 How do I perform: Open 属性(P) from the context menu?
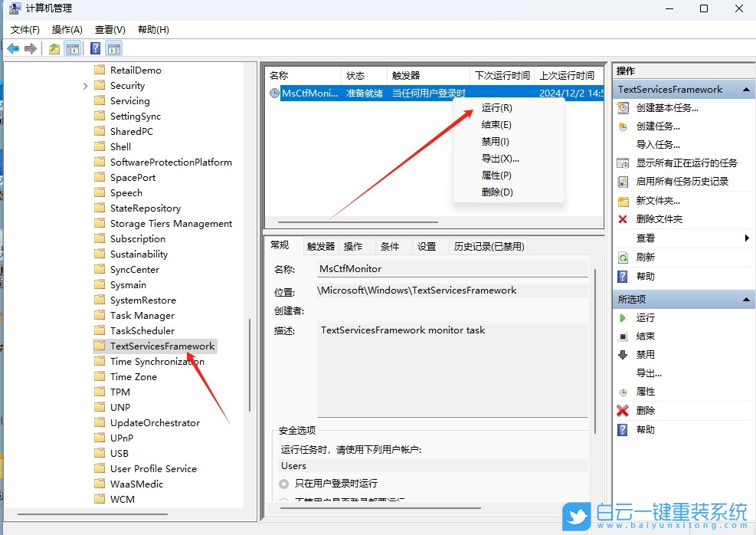tap(499, 175)
